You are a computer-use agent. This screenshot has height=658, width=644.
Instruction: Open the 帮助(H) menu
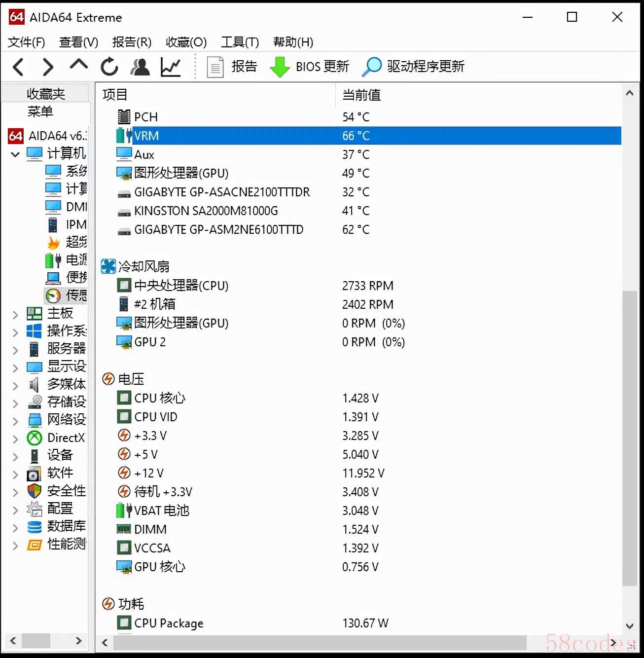coord(293,42)
